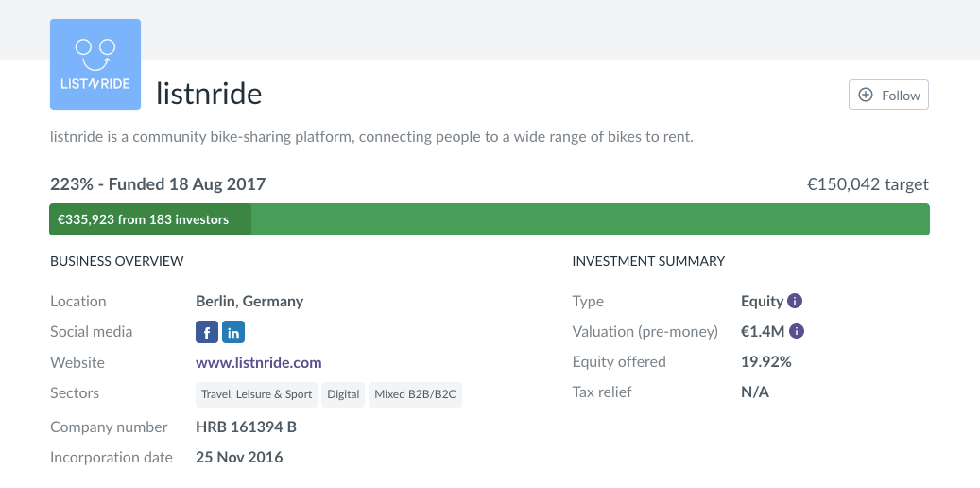Click the listnride logo image

click(95, 64)
